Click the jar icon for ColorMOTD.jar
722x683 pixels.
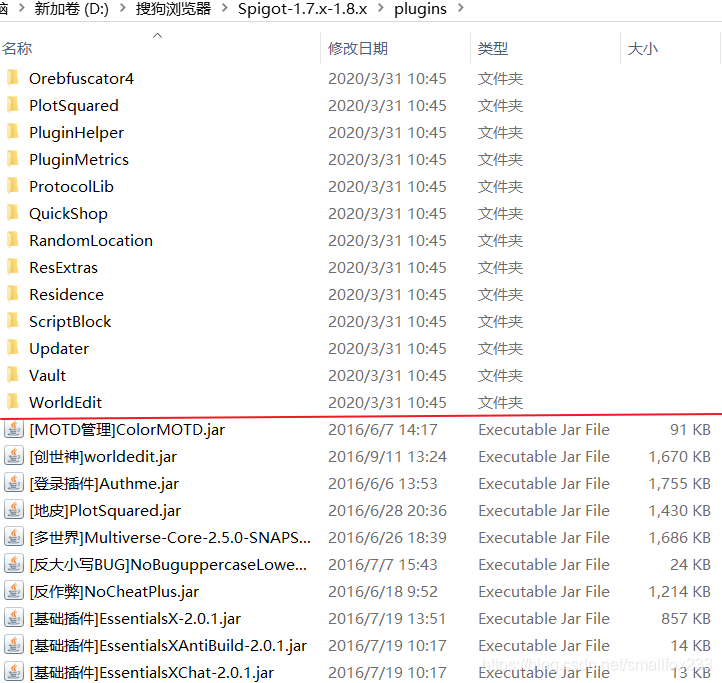pos(14,429)
